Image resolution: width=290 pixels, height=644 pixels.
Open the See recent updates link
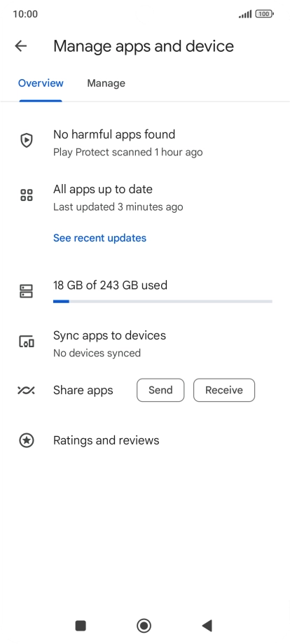99,238
